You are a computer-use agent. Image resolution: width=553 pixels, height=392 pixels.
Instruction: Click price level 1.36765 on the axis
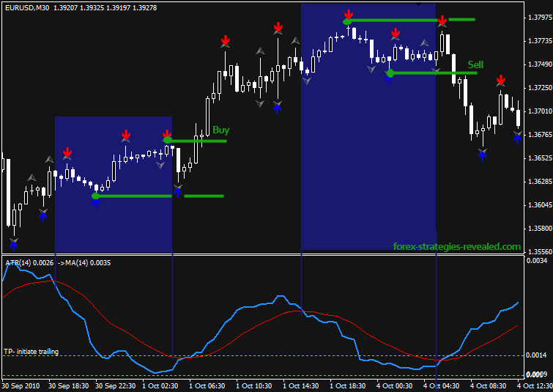tap(540, 134)
